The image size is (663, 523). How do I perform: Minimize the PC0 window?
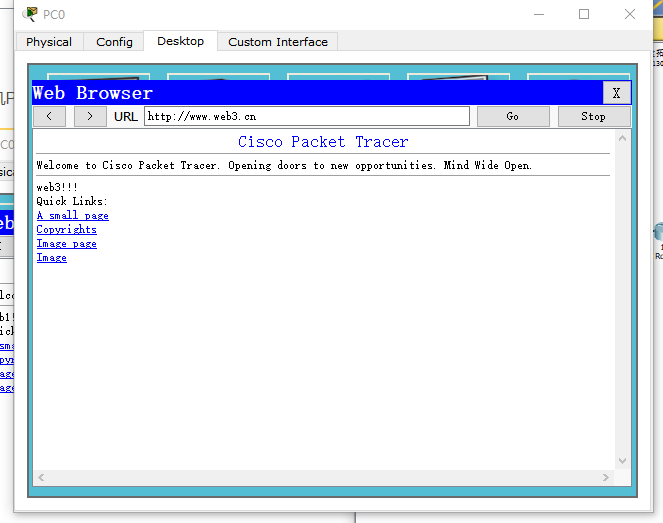click(539, 14)
